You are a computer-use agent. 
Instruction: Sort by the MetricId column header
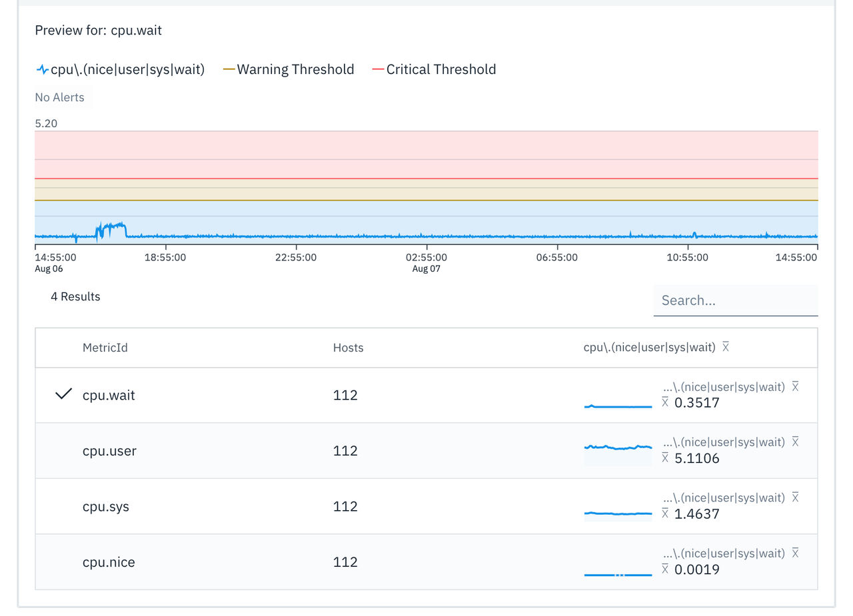[x=105, y=348]
